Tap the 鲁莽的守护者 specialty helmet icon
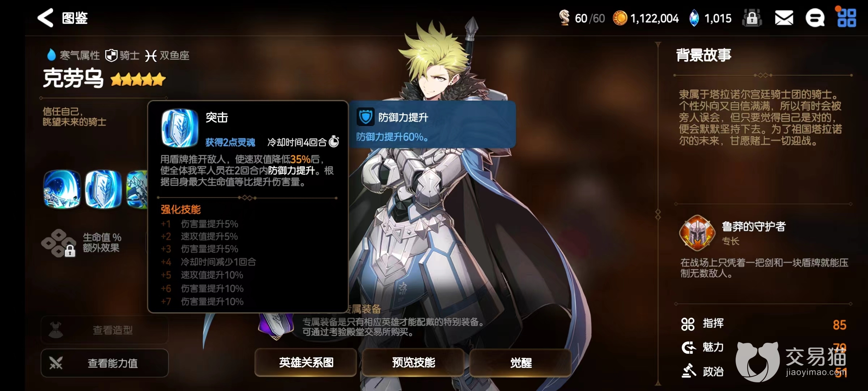This screenshot has width=868, height=391. click(x=697, y=233)
